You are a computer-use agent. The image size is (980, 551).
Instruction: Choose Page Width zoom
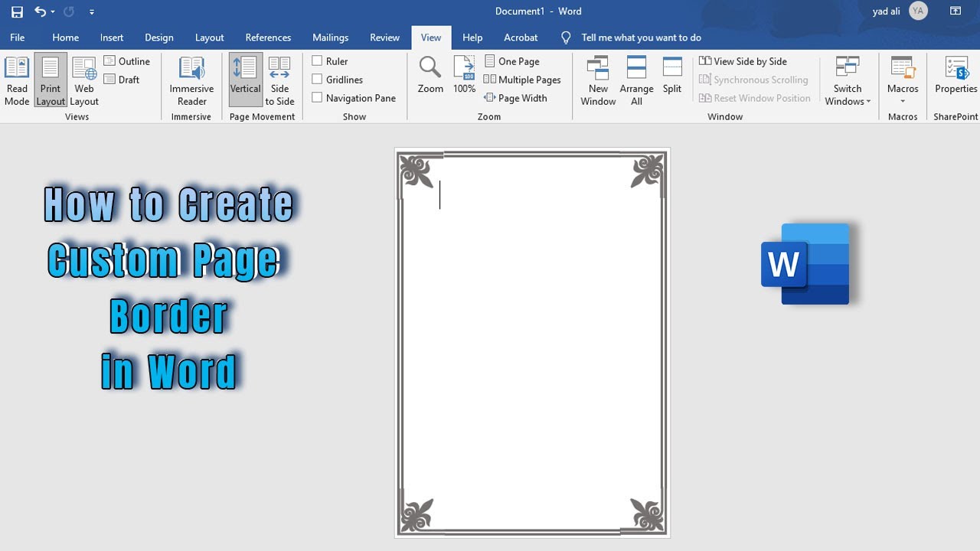point(515,98)
